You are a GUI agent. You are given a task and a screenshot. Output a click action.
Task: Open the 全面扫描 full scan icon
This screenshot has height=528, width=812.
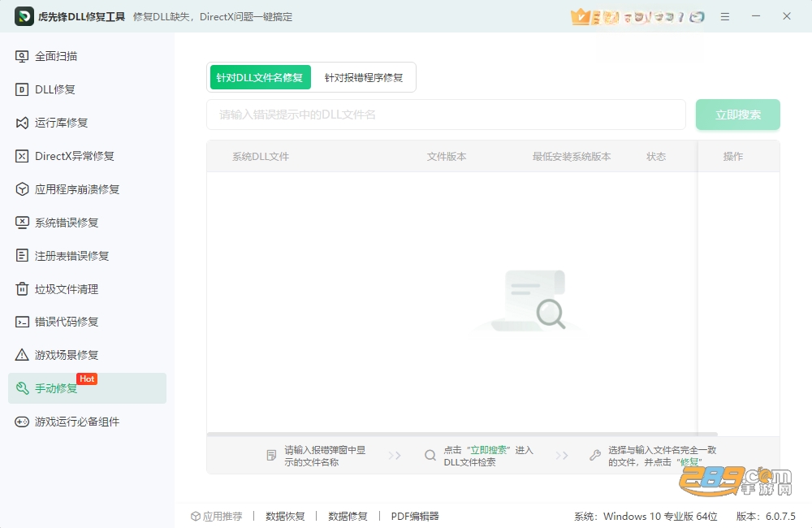[22, 57]
